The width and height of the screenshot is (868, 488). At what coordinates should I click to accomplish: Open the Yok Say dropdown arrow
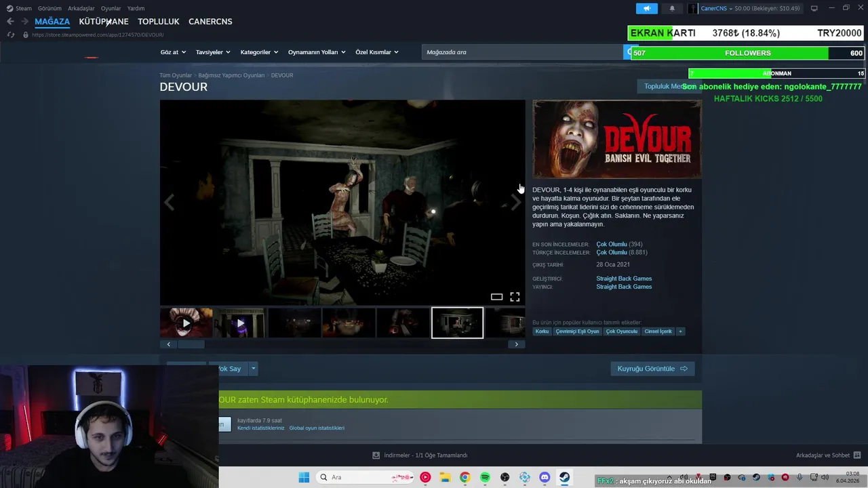point(253,369)
